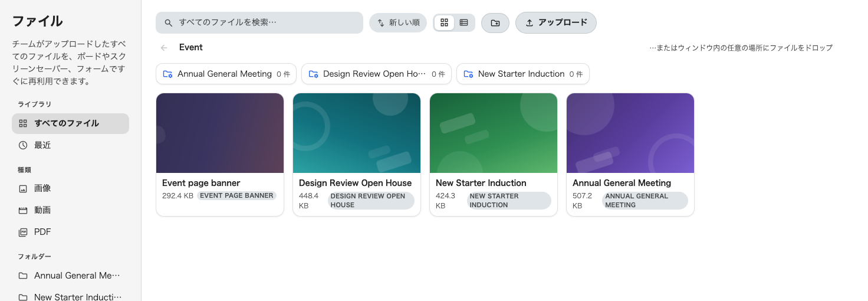Click the ANNUAL GENERAL MEETING tag

click(x=645, y=201)
